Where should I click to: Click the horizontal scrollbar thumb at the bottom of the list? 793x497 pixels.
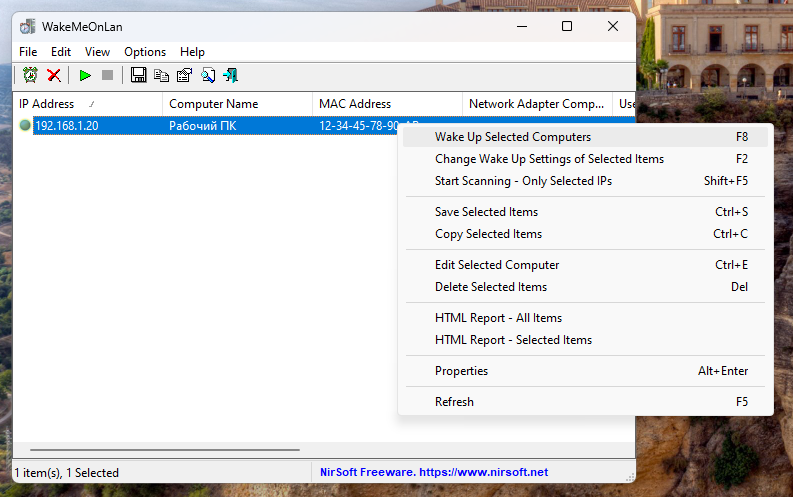point(165,449)
